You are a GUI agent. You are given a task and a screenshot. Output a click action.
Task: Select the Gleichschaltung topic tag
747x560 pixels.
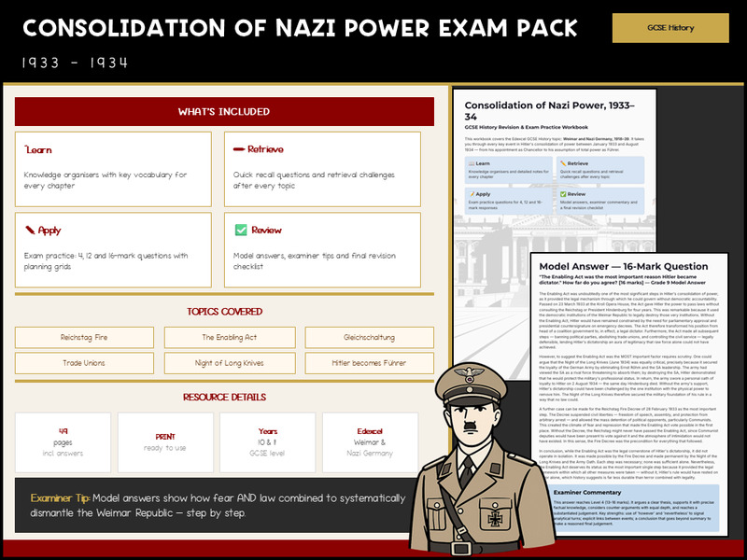coord(369,337)
